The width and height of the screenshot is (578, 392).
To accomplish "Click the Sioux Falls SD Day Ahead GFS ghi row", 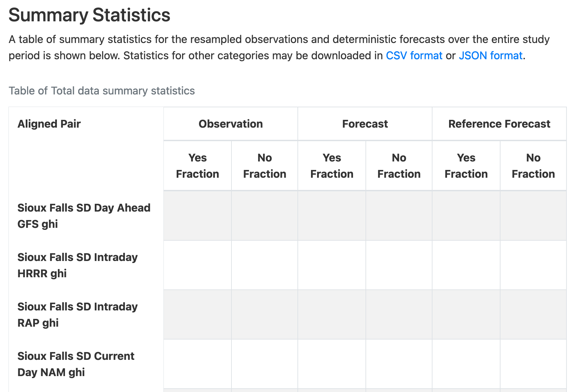I will coord(84,216).
